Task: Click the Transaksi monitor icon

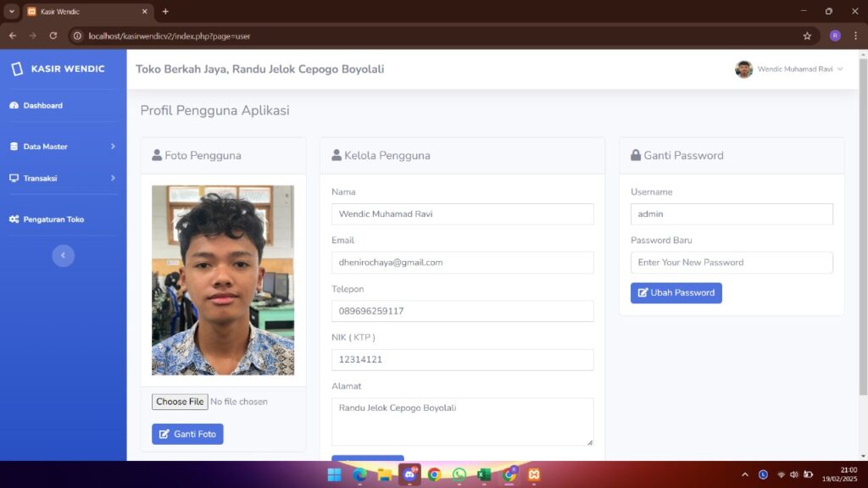Action: 14,178
